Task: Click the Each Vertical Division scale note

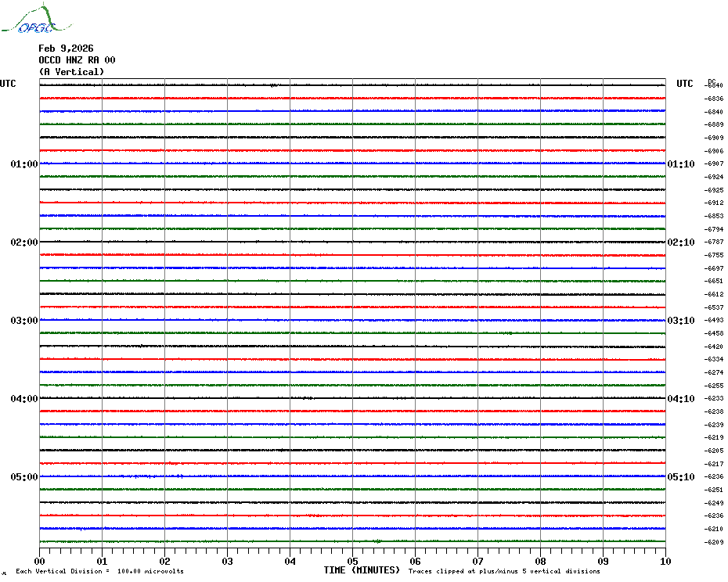Action: [x=99, y=571]
